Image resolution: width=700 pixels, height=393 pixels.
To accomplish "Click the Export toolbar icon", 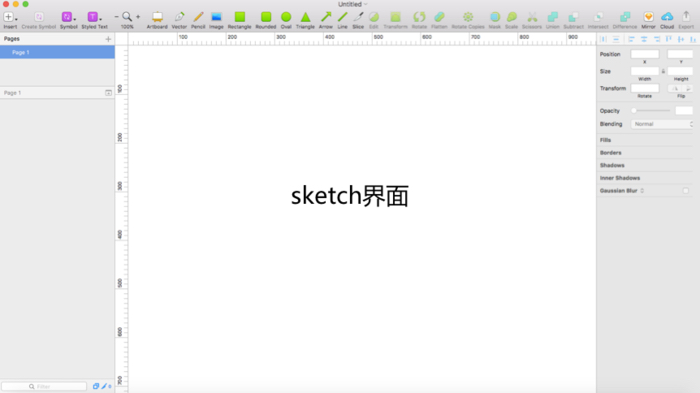I will coord(686,17).
